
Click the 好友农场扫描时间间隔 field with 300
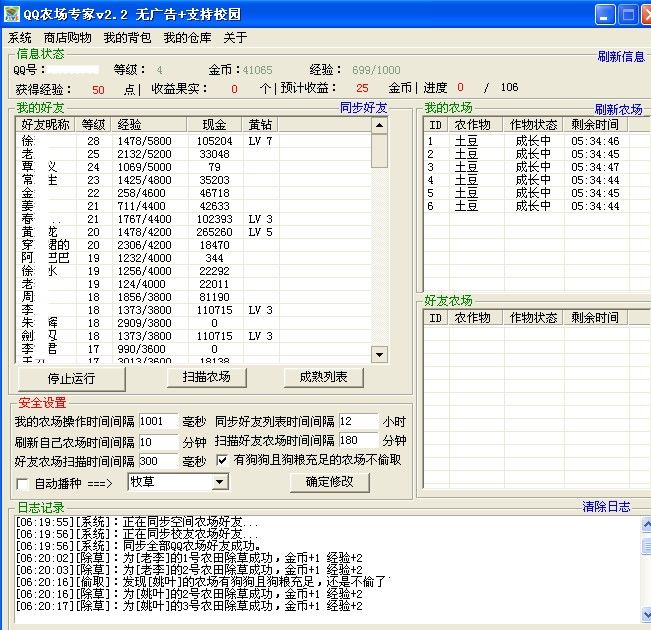(x=158, y=461)
